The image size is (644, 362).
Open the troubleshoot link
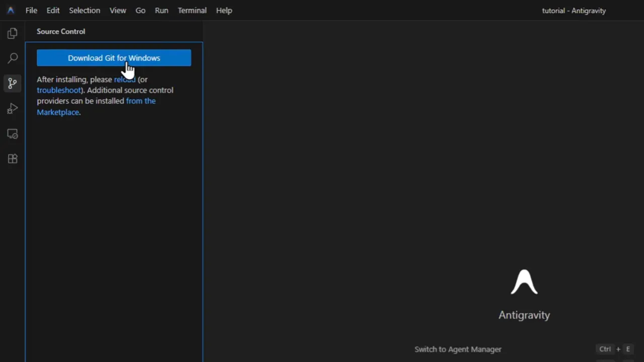(59, 90)
